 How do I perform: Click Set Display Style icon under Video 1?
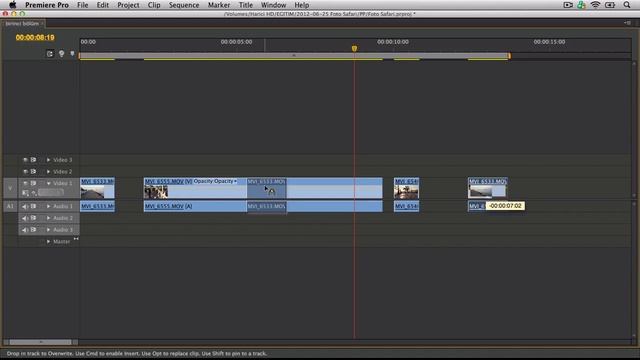click(x=25, y=192)
